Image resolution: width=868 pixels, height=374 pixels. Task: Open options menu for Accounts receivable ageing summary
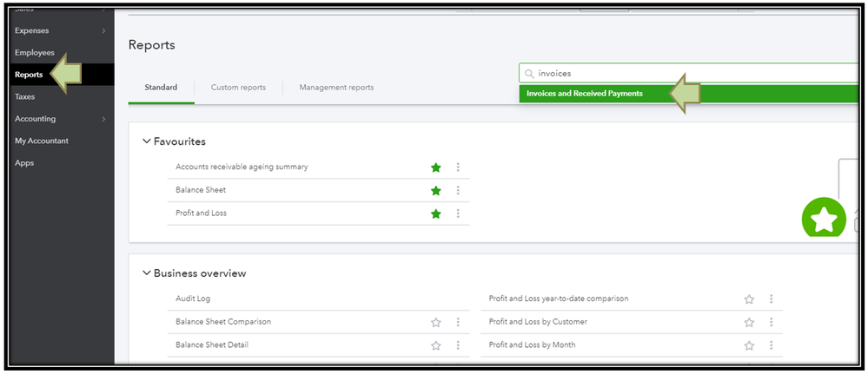pos(458,167)
